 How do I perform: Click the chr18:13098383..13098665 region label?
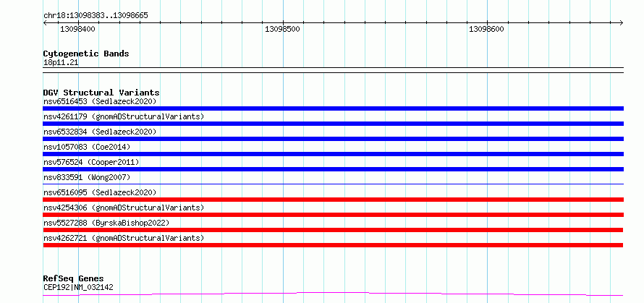96,16
